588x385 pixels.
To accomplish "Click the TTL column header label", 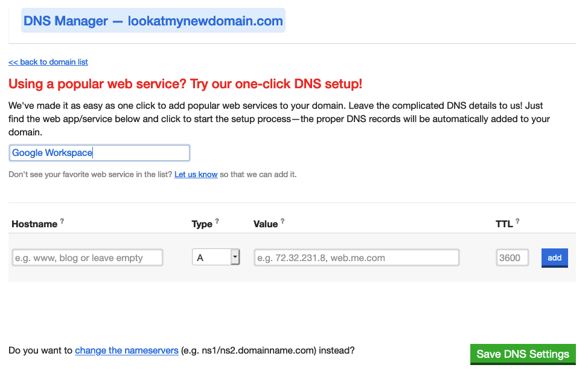I will [x=504, y=224].
